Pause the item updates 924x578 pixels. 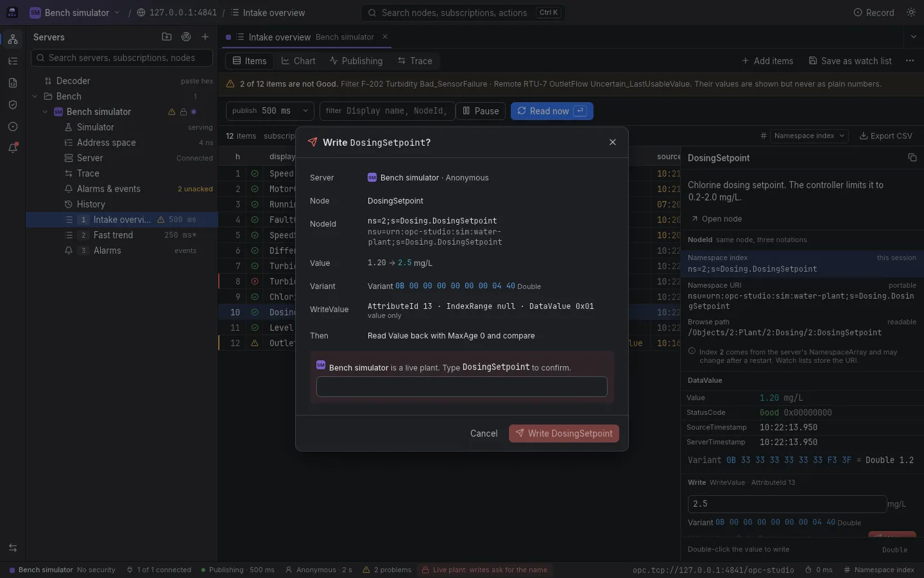point(481,111)
